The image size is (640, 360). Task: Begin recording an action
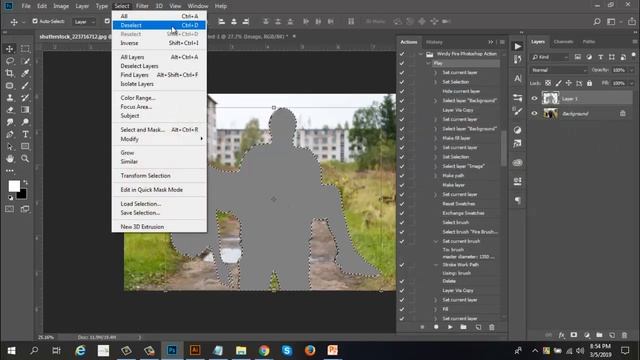[x=436, y=327]
